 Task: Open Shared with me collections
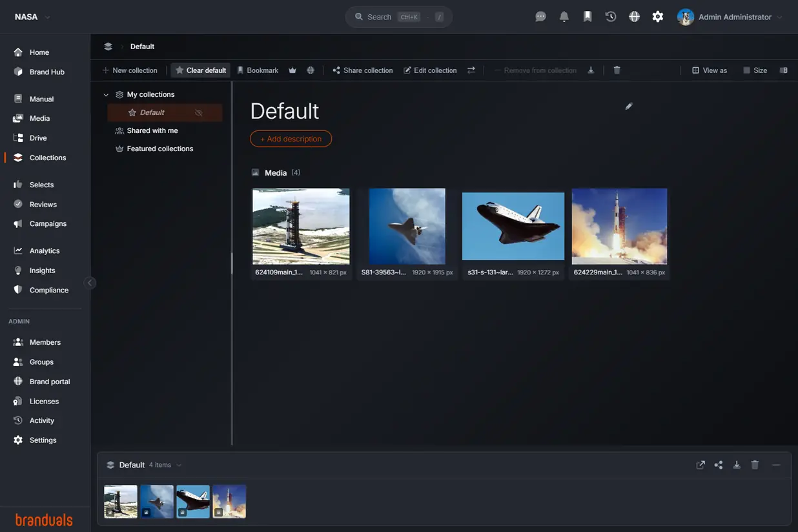point(152,130)
